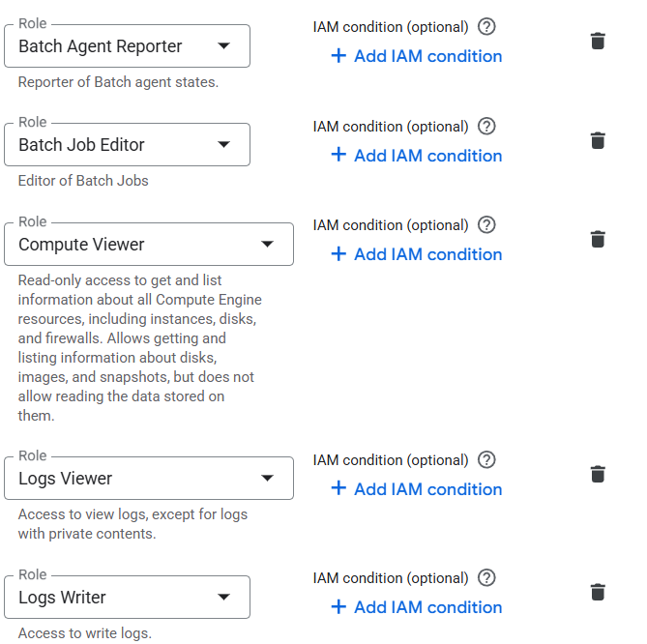Viewport: 647px width, 644px height.
Task: Add IAM condition for Batch Job Editor
Action: pyautogui.click(x=417, y=156)
